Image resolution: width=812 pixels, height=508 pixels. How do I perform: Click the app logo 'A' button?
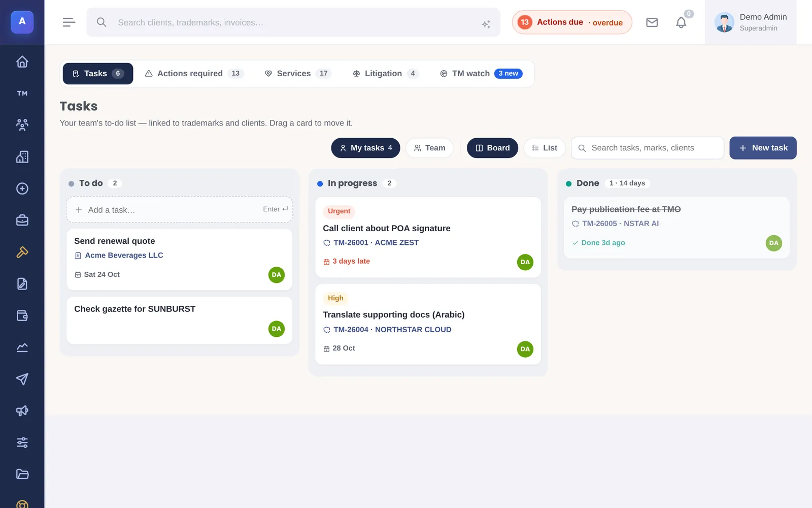point(22,22)
